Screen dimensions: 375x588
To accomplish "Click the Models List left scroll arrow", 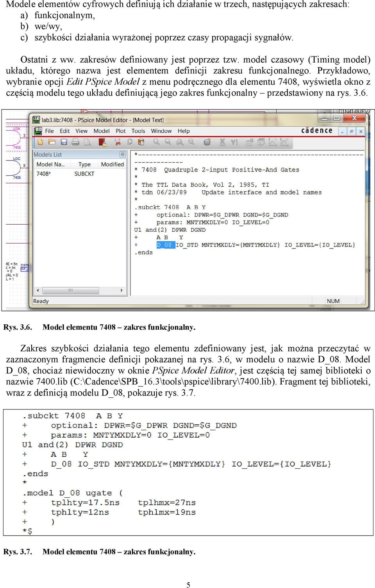I will pyautogui.click(x=38, y=290).
